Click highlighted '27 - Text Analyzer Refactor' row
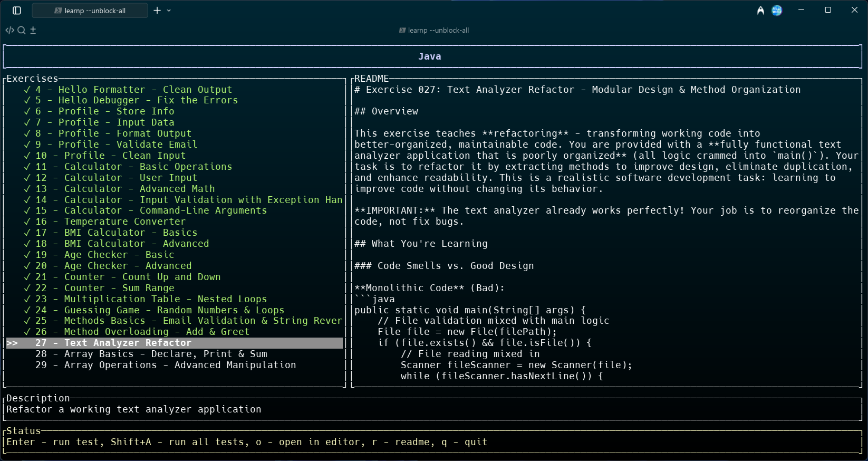868x461 pixels. (174, 343)
